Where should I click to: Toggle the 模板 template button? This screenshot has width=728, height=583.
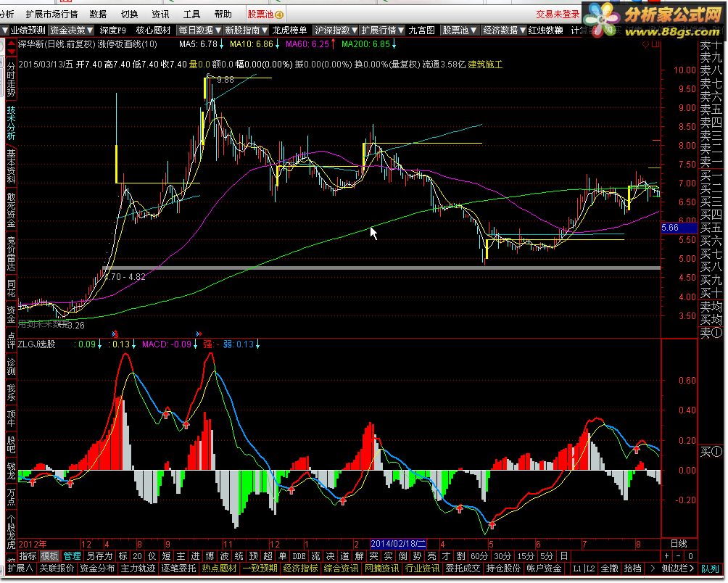[x=49, y=556]
